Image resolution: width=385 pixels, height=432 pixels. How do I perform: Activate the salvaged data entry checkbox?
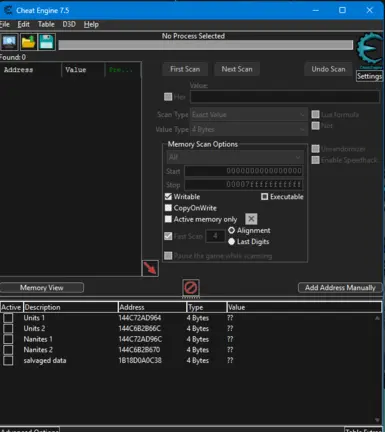pos(8,360)
